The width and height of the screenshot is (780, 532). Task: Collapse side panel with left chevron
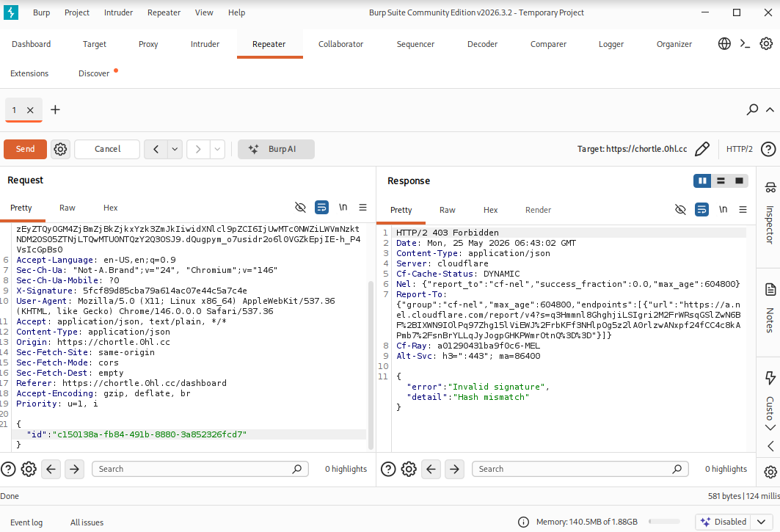(770, 446)
